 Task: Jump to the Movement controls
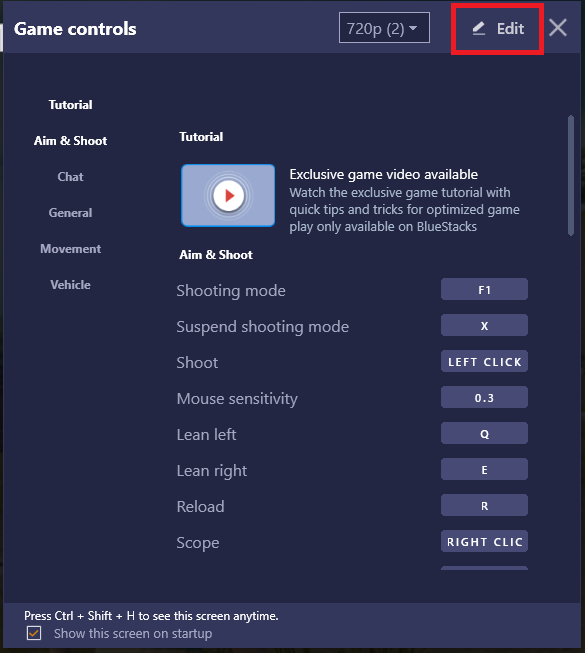pos(70,249)
